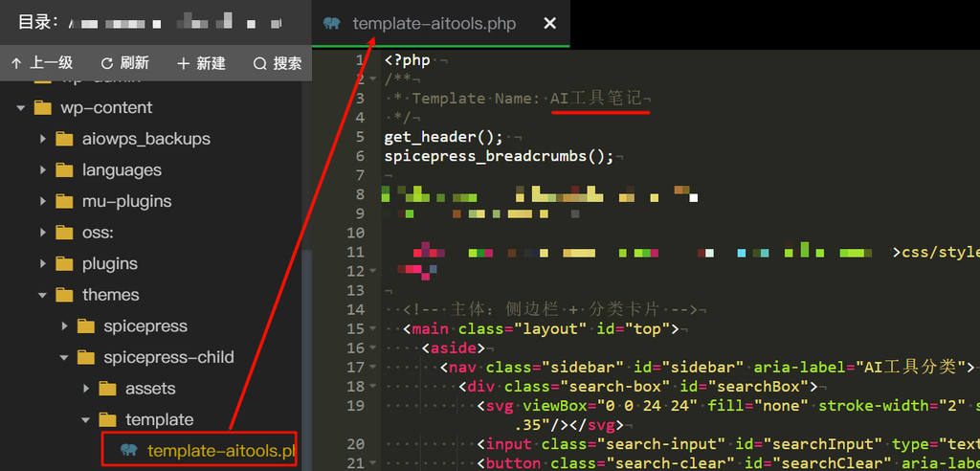Switch to the template-aitools.php editor tab
Image resolution: width=980 pixels, height=471 pixels.
coord(434,24)
